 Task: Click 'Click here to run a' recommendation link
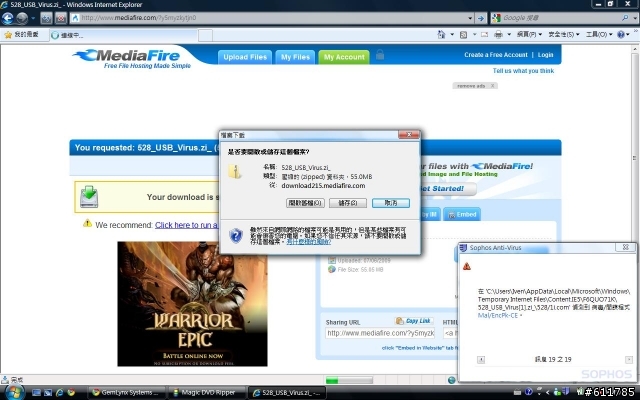click(x=186, y=225)
